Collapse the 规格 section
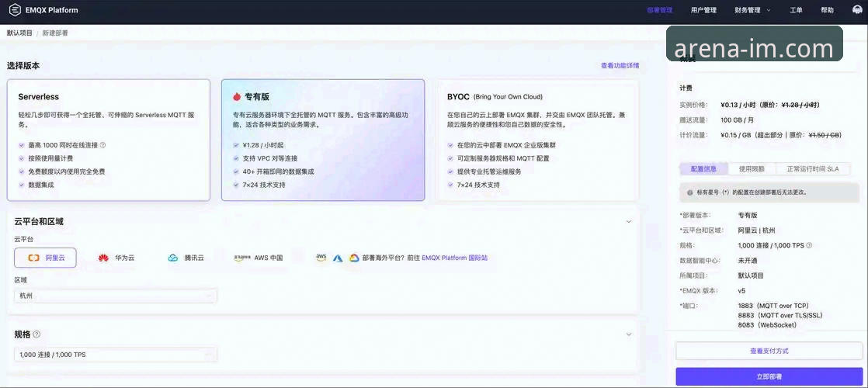The width and height of the screenshot is (868, 388). tap(628, 334)
